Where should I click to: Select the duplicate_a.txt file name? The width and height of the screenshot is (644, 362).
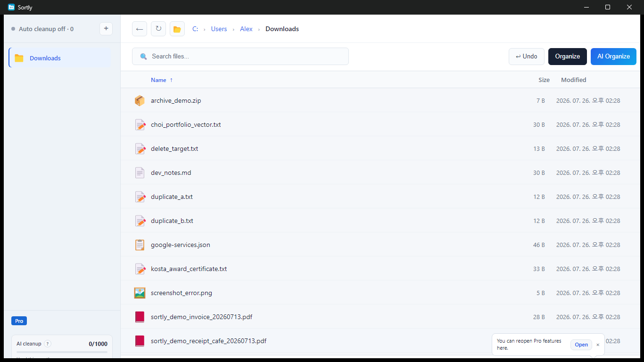pyautogui.click(x=172, y=197)
